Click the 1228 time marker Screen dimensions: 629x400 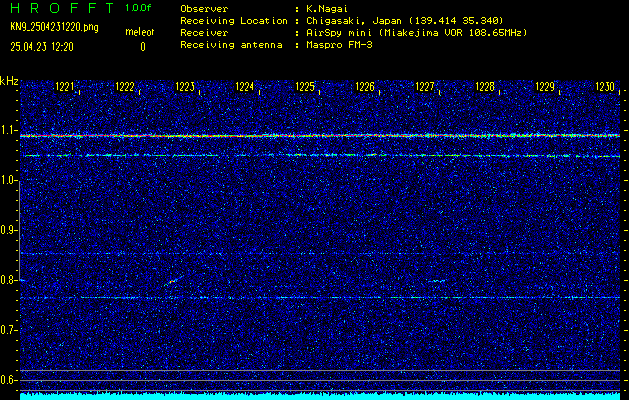pos(485,87)
